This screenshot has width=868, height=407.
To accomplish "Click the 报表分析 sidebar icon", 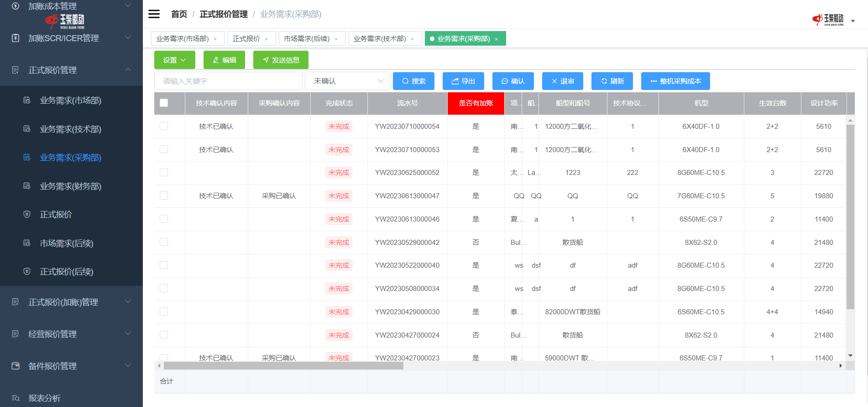I will pyautogui.click(x=16, y=398).
